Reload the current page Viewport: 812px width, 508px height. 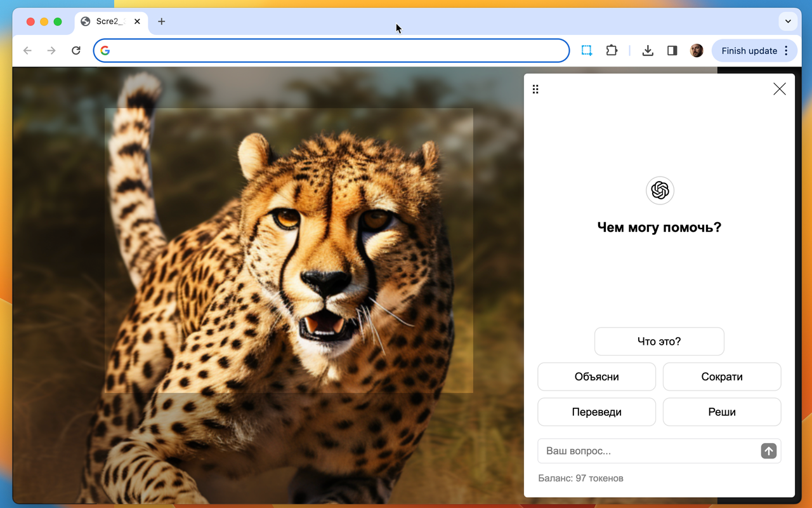tap(76, 51)
